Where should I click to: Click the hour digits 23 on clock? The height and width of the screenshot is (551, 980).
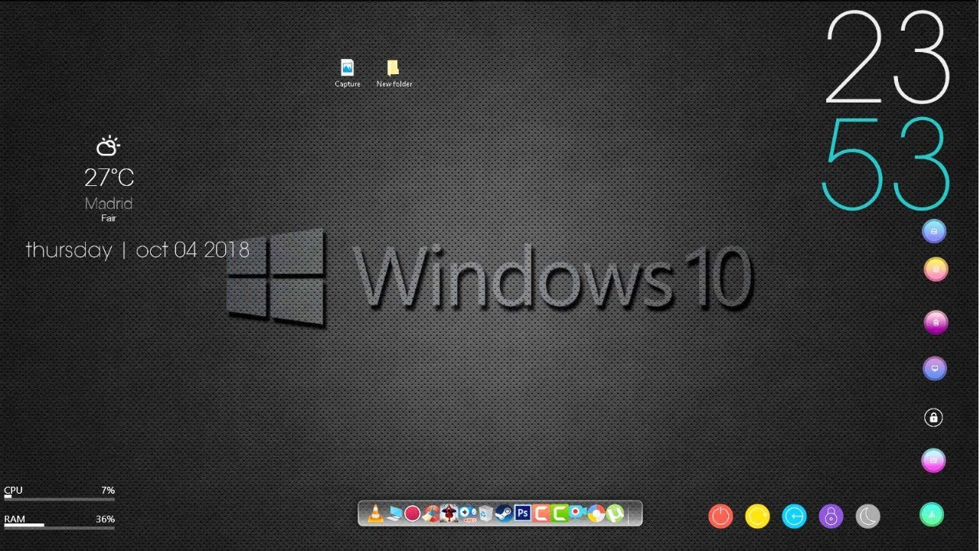[x=888, y=57]
